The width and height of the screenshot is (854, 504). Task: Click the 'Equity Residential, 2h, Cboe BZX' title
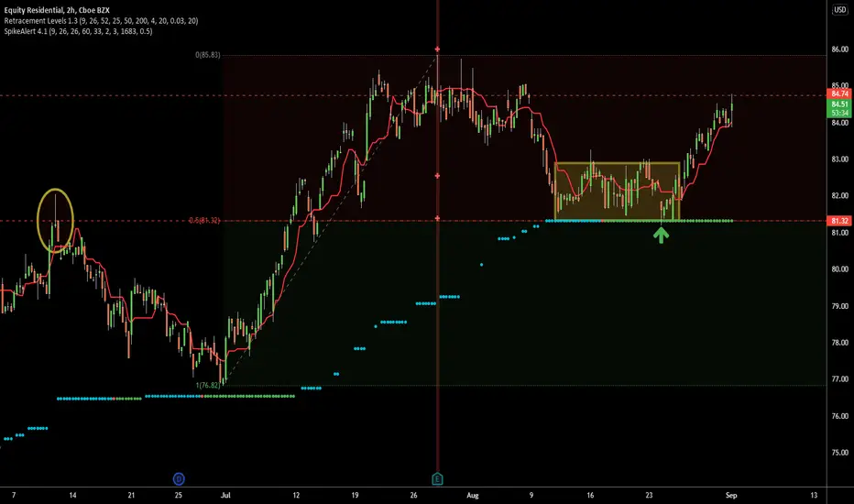coord(57,10)
